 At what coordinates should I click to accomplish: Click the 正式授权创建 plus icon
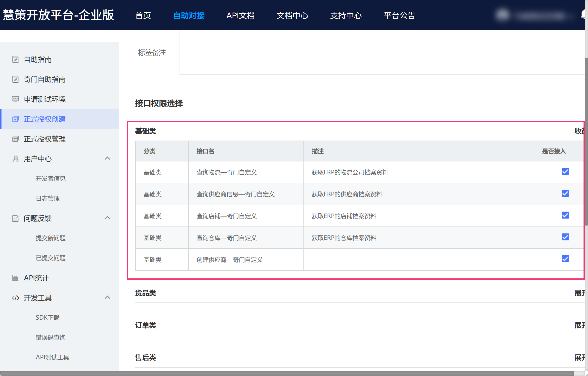[x=15, y=119]
